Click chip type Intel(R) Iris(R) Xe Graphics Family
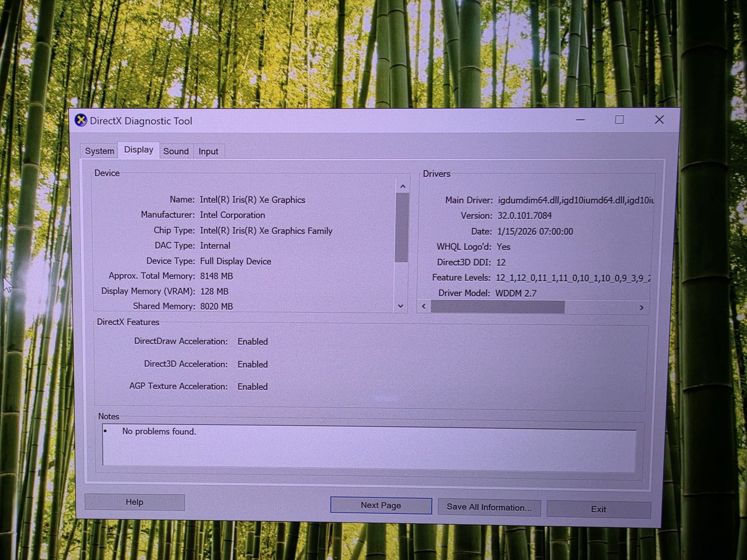Image resolution: width=747 pixels, height=560 pixels. pos(266,231)
